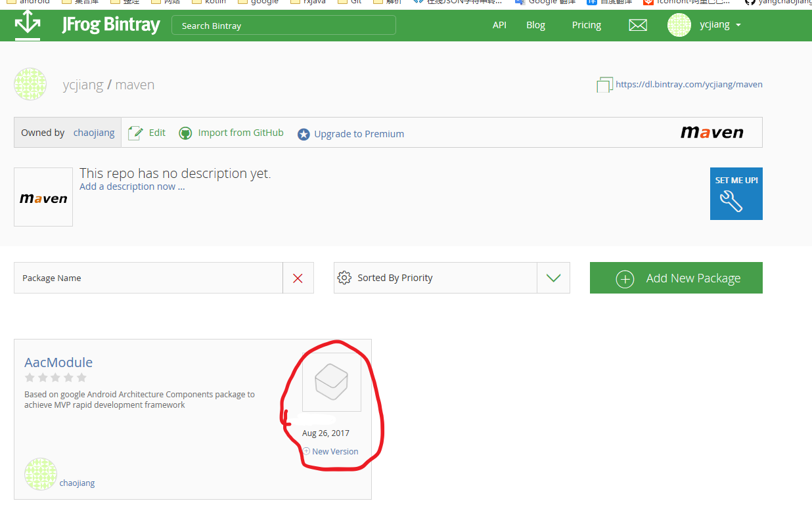Click the Bintray download arrow icon
The height and width of the screenshot is (526, 812).
coord(28,24)
